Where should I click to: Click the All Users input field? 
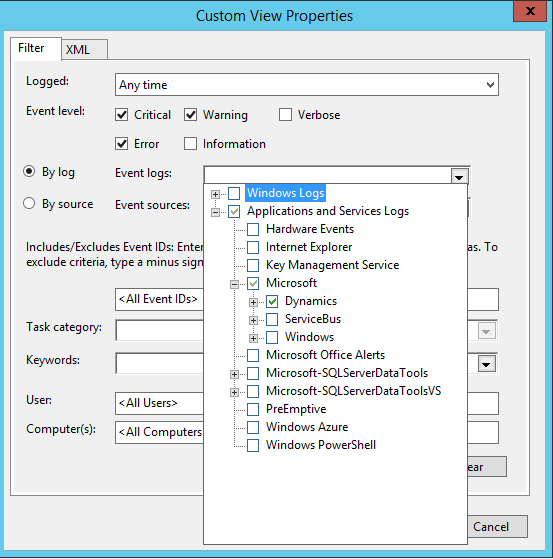pos(159,403)
